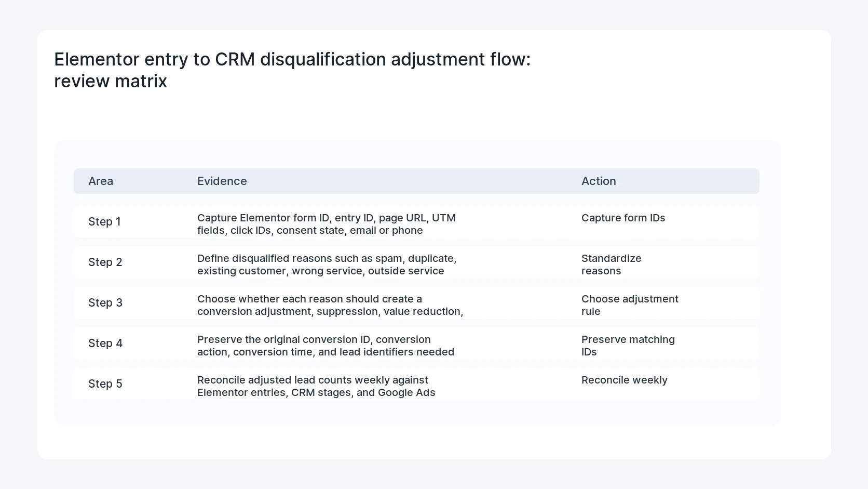Click evidence text 'Preserve the original conversion ID'
The width and height of the screenshot is (868, 489).
pos(325,346)
